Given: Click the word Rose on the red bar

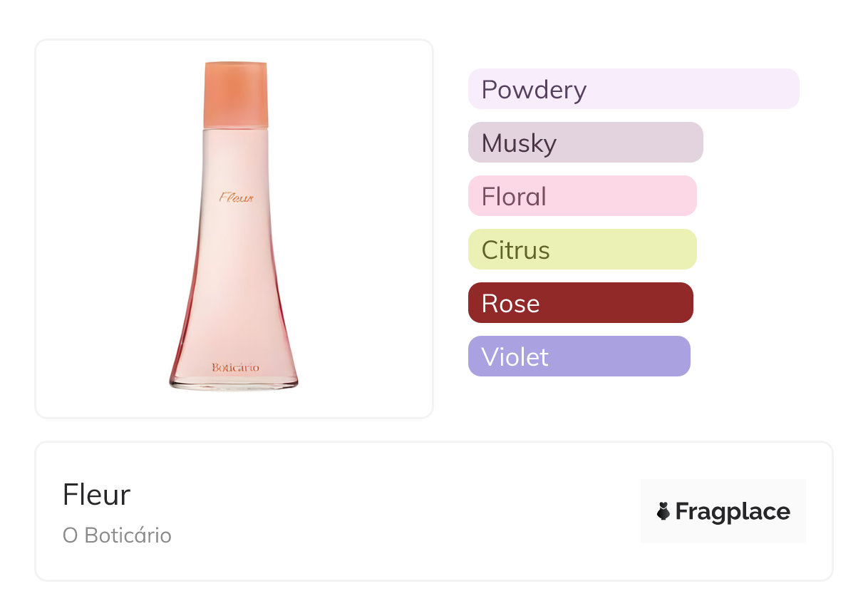Looking at the screenshot, I should coord(510,304).
